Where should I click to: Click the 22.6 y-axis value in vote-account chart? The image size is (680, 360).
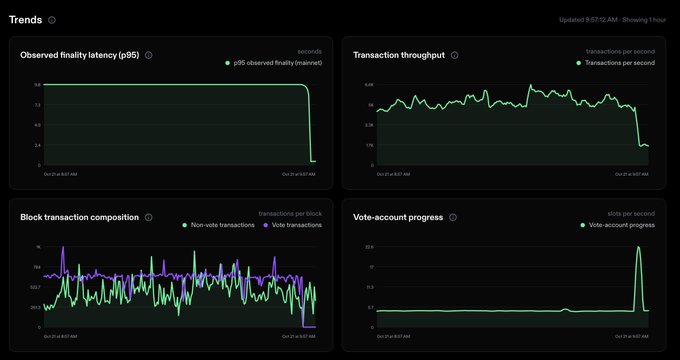coord(369,247)
